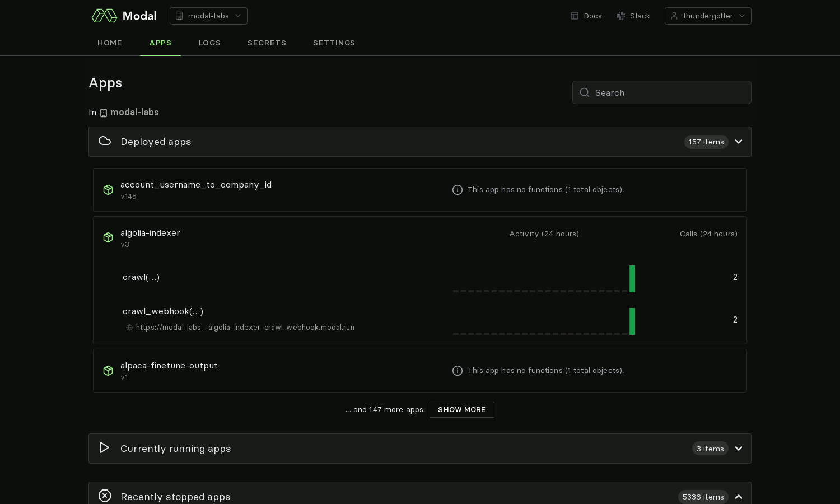Click into the Search apps field
The height and width of the screenshot is (504, 840).
[x=666, y=92]
